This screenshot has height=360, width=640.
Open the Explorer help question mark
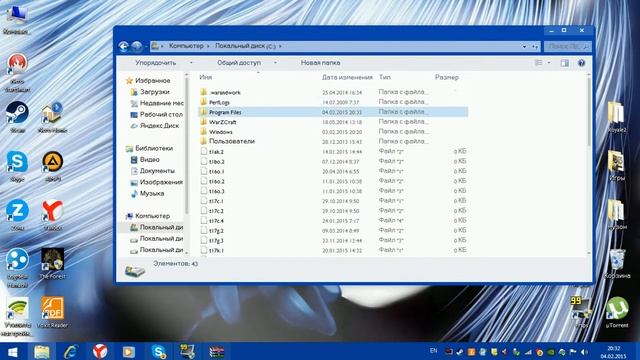click(582, 63)
